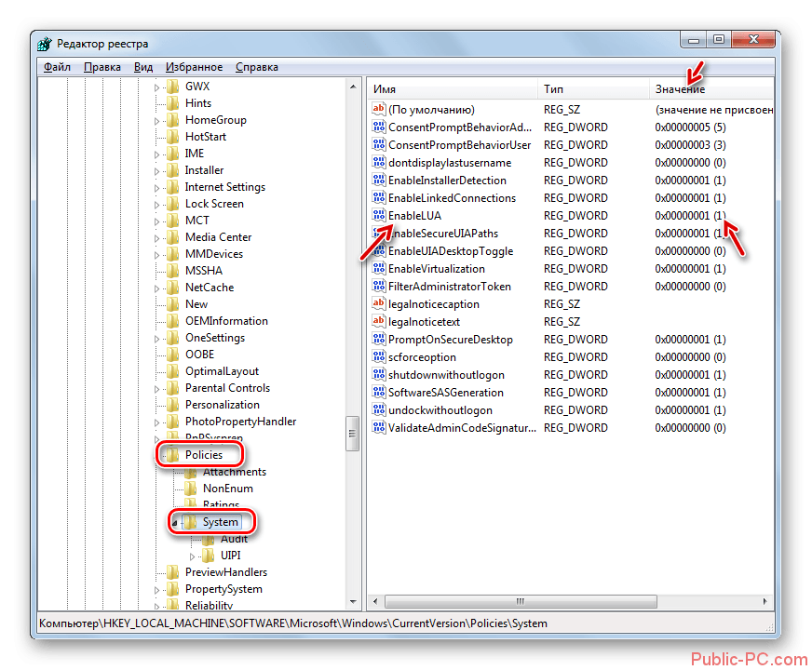Select the NonEnum folder icon
812x670 pixels.
click(x=190, y=489)
